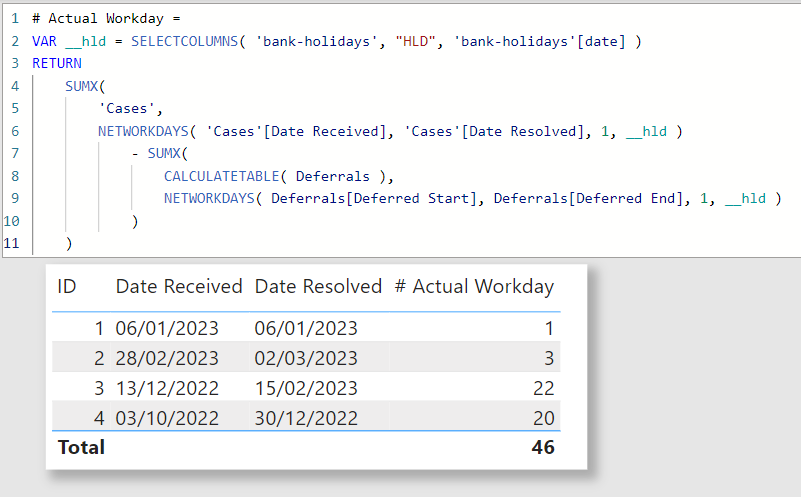
Task: Click line number 10 in the editor gutter
Action: point(11,221)
